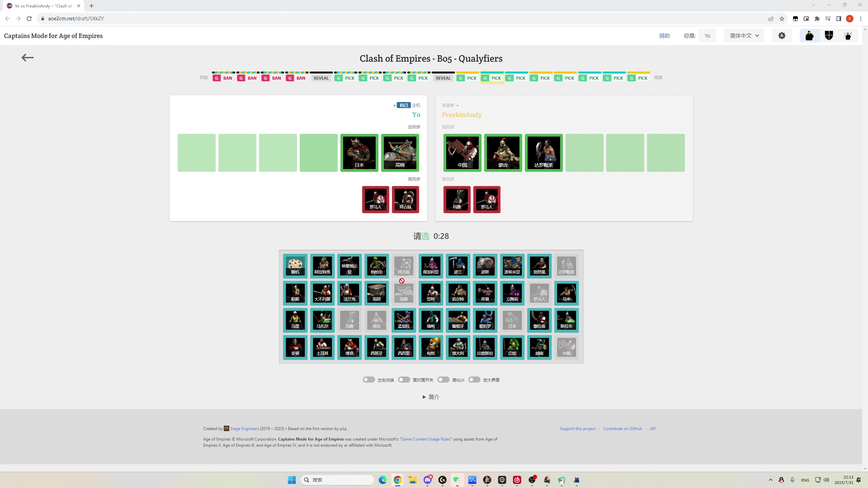Expand the 简介 disclosure section
The width and height of the screenshot is (868, 488).
pos(431,397)
